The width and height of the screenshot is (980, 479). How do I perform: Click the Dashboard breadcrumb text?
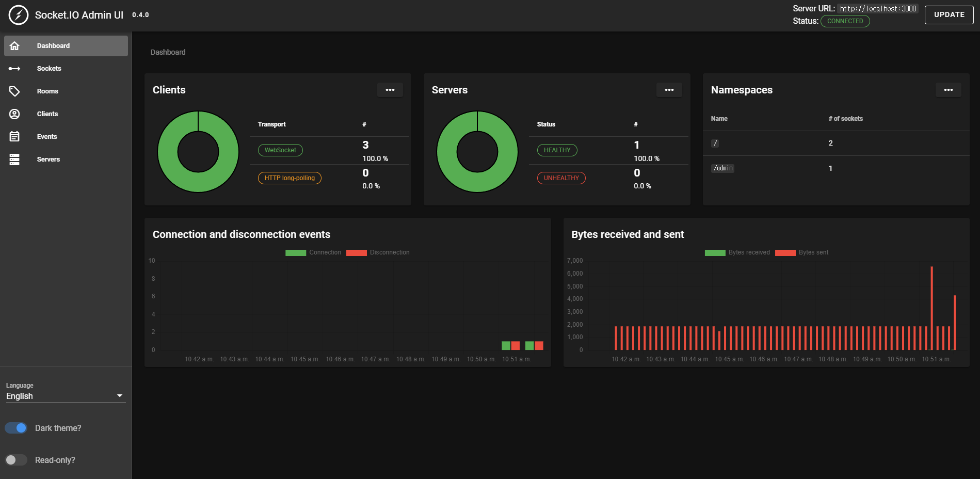point(168,52)
